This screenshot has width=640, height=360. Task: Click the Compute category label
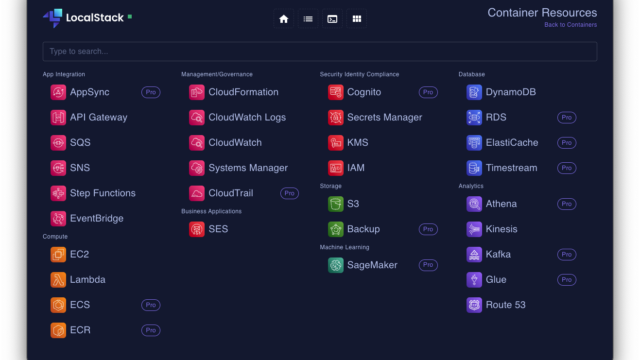[x=55, y=236]
